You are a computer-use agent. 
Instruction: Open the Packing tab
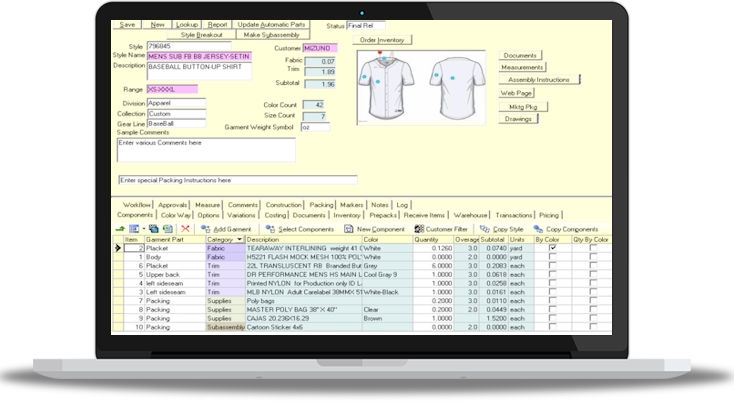pos(321,205)
